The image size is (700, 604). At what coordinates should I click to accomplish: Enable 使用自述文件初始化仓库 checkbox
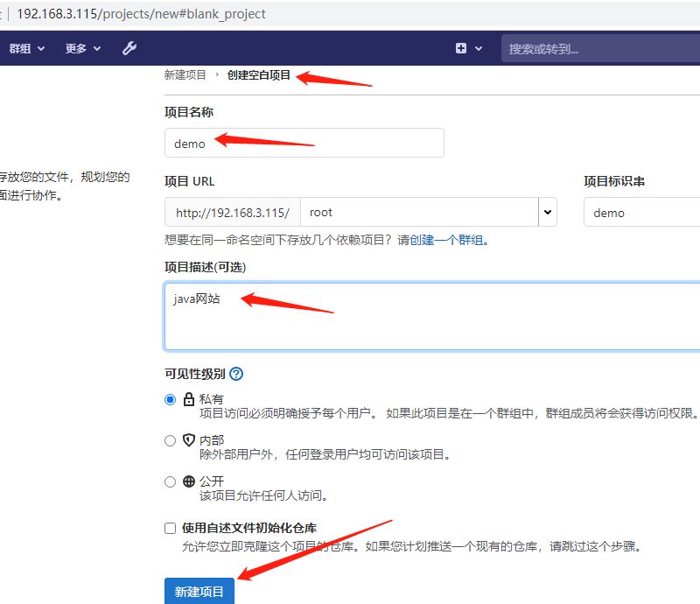(170, 529)
